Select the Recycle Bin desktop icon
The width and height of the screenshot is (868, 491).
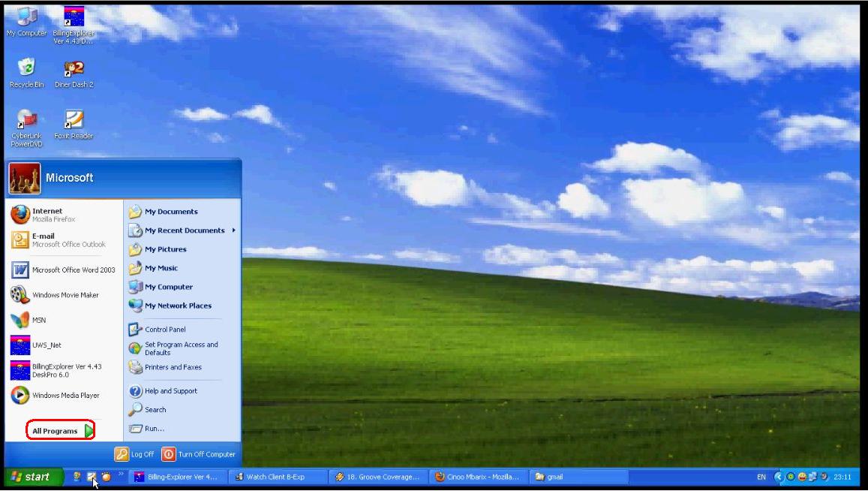[x=26, y=73]
